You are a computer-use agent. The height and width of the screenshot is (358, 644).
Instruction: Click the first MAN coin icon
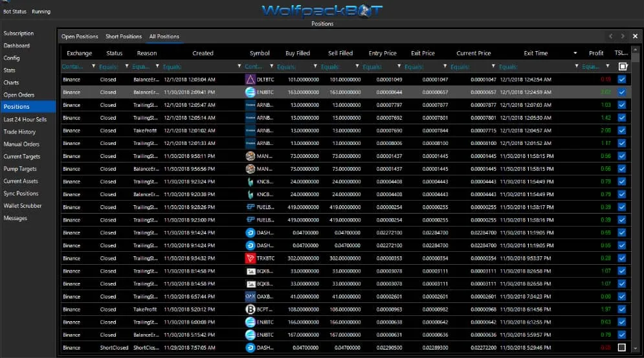[250, 156]
